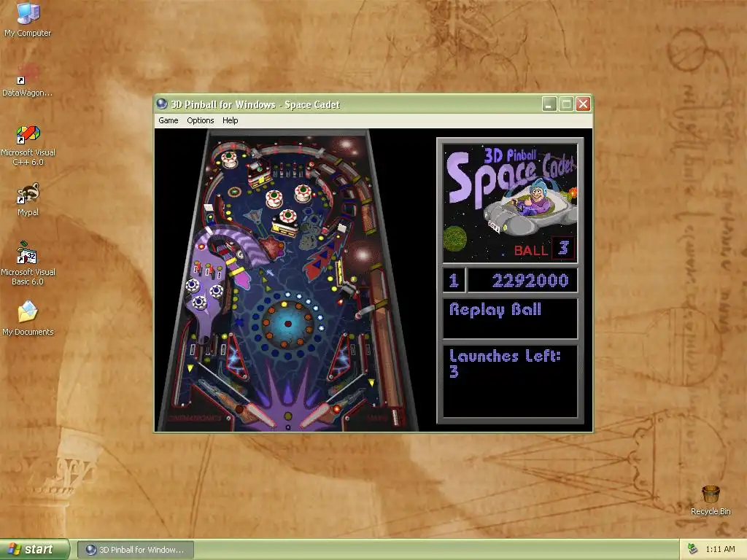747x560 pixels.
Task: Click the Start button
Action: (34, 549)
